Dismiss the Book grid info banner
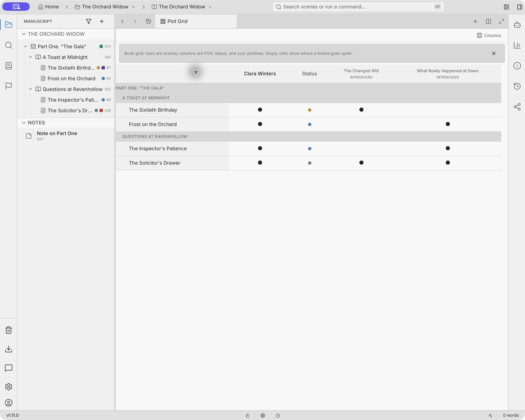The image size is (525, 420). (494, 53)
